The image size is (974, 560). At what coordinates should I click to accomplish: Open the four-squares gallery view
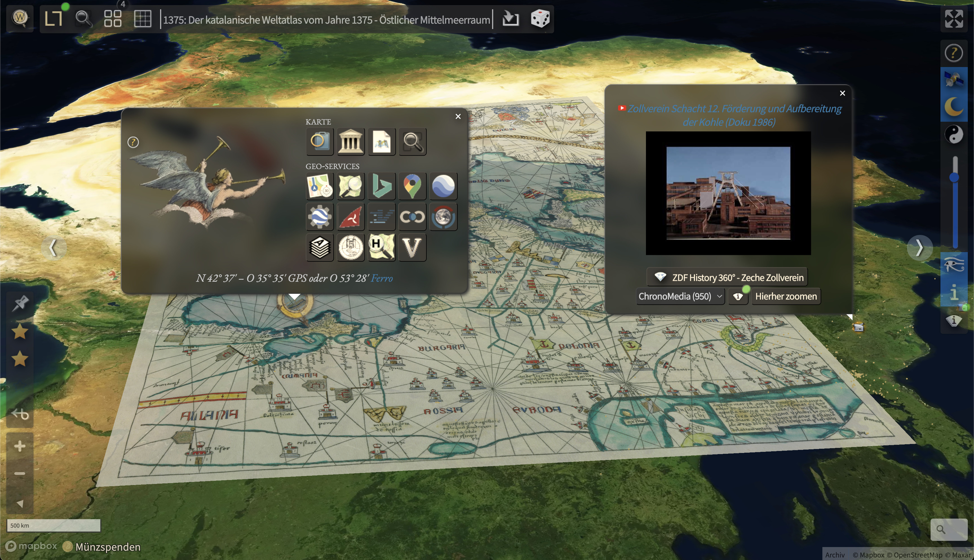113,18
